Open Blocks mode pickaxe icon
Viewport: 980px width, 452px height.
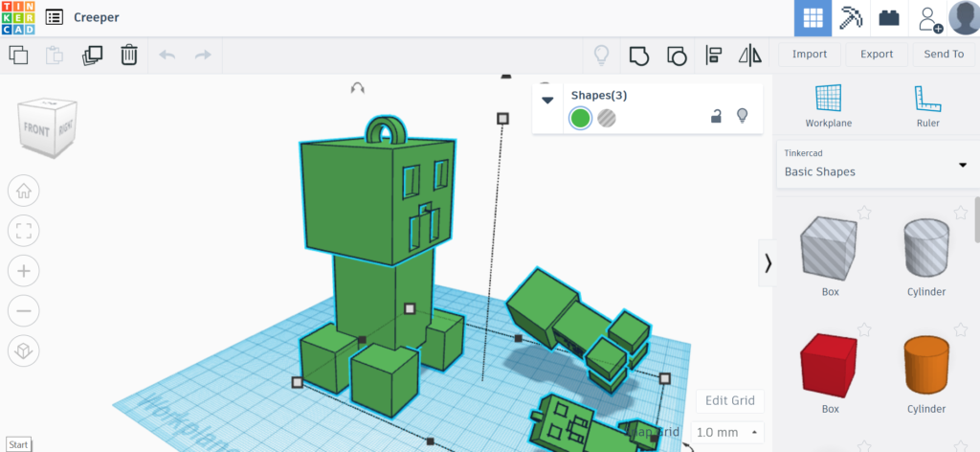[x=851, y=18]
